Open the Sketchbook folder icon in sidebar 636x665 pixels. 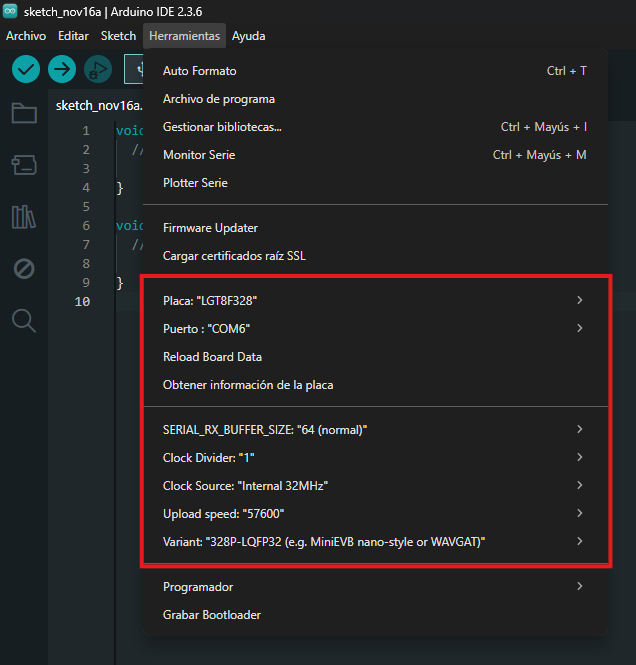point(24,113)
